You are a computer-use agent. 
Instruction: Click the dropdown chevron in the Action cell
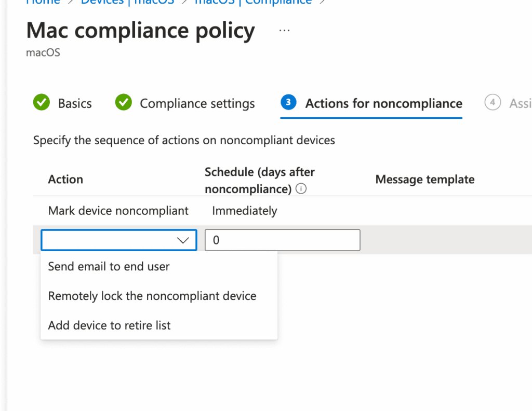[183, 240]
